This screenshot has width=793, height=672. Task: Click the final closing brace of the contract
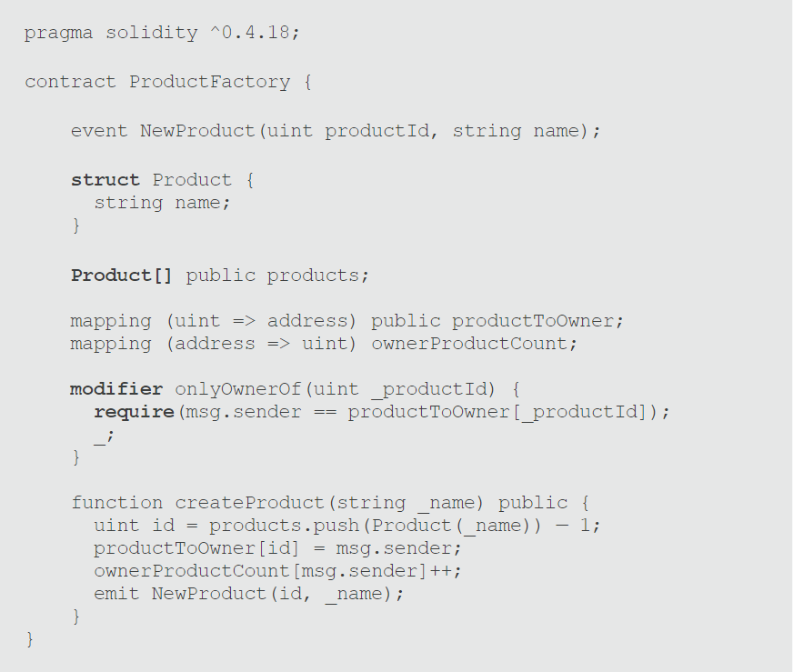tap(30, 640)
